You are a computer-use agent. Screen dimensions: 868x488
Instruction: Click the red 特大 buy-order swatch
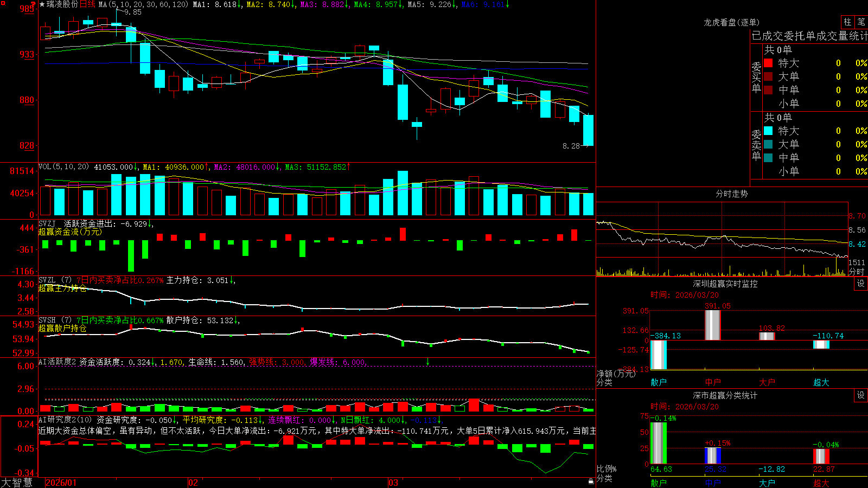(x=768, y=63)
